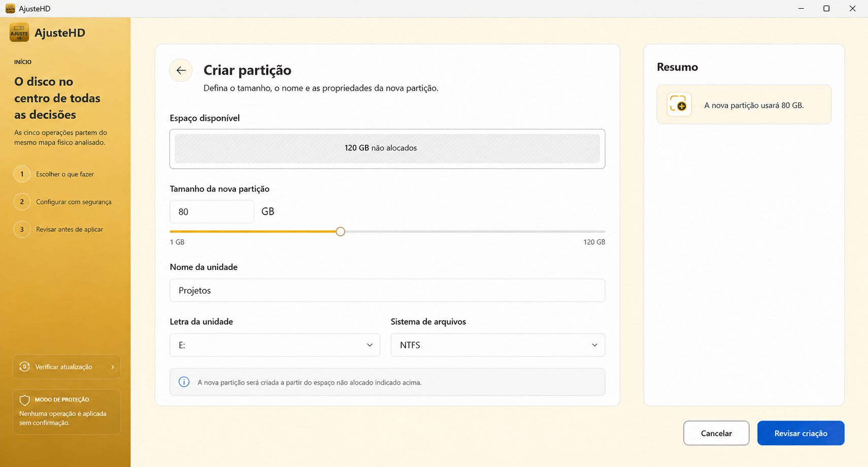Click the Cancelar button
868x467 pixels.
coord(716,433)
